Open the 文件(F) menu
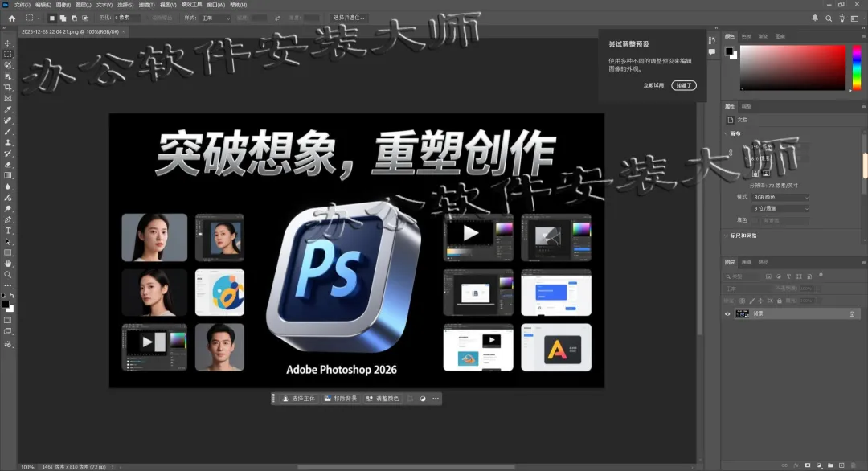Viewport: 868px width, 471px height. click(23, 5)
